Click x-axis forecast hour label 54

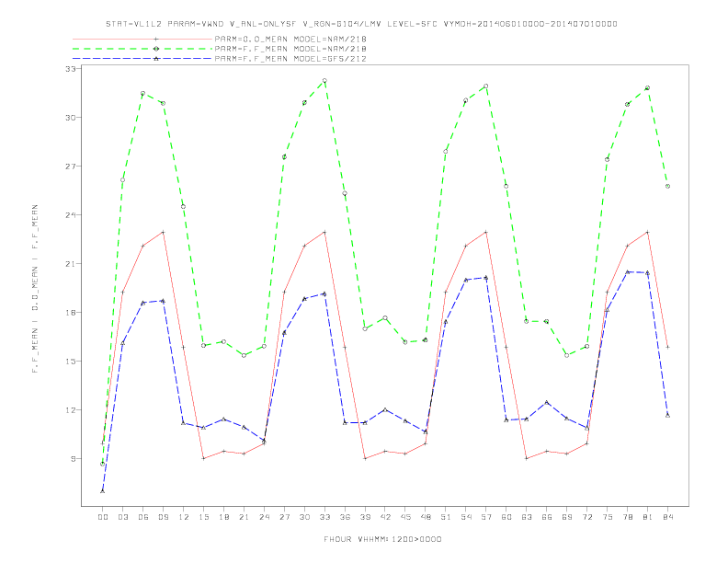[466, 517]
